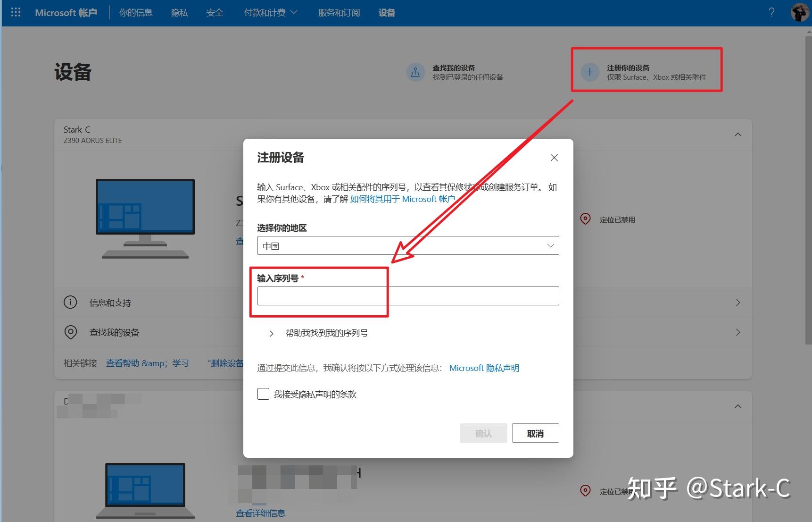812x522 pixels.
Task: Expand the 查找我的设备 row arrow
Action: tap(738, 333)
